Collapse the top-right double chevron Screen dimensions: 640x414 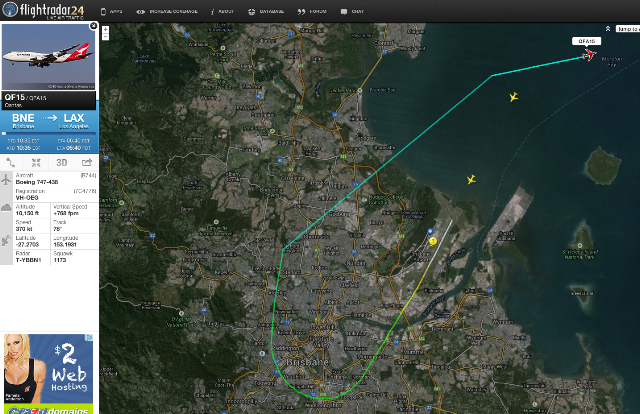point(608,29)
